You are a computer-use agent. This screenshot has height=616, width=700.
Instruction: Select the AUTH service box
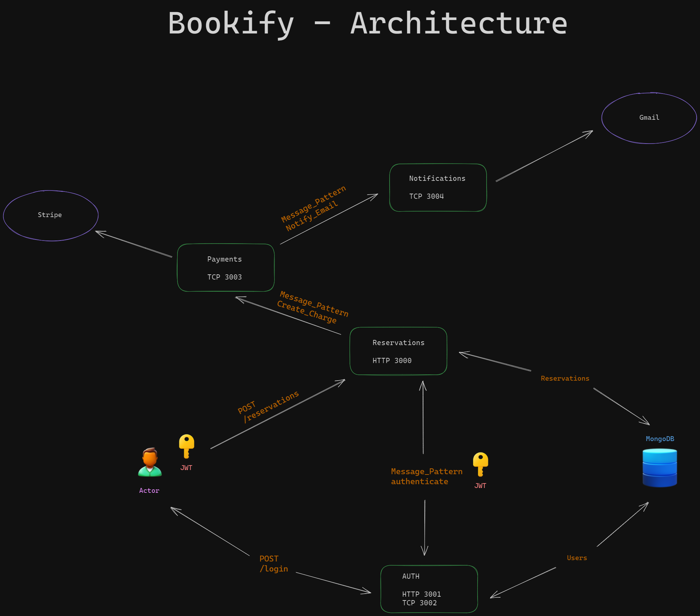(x=429, y=589)
